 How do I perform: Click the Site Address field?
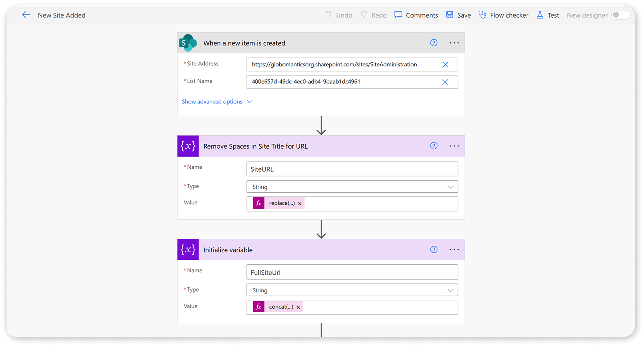(352, 65)
